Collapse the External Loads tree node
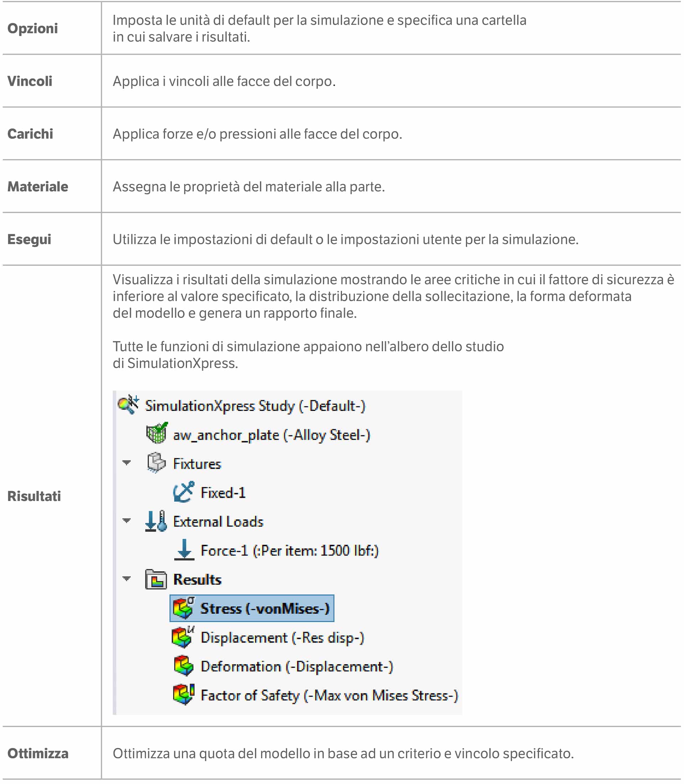This screenshot has width=684, height=784. [x=127, y=521]
